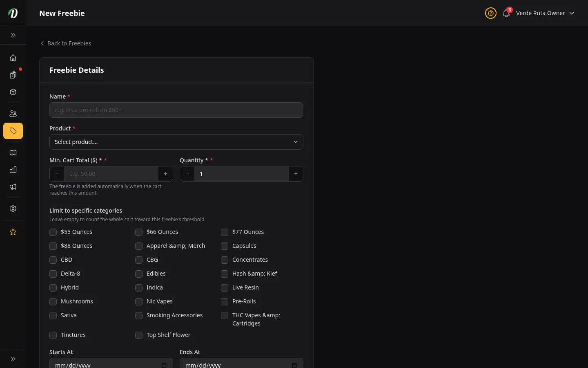Viewport: 588px width, 368px height.
Task: Focus the Min. Cart Total field
Action: click(x=111, y=174)
